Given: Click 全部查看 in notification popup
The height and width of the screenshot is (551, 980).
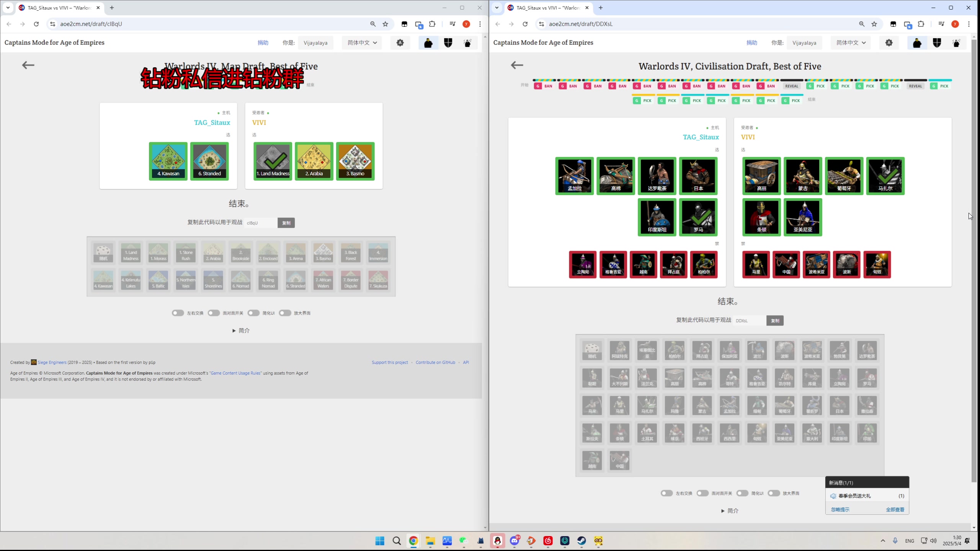Looking at the screenshot, I should pos(895,510).
